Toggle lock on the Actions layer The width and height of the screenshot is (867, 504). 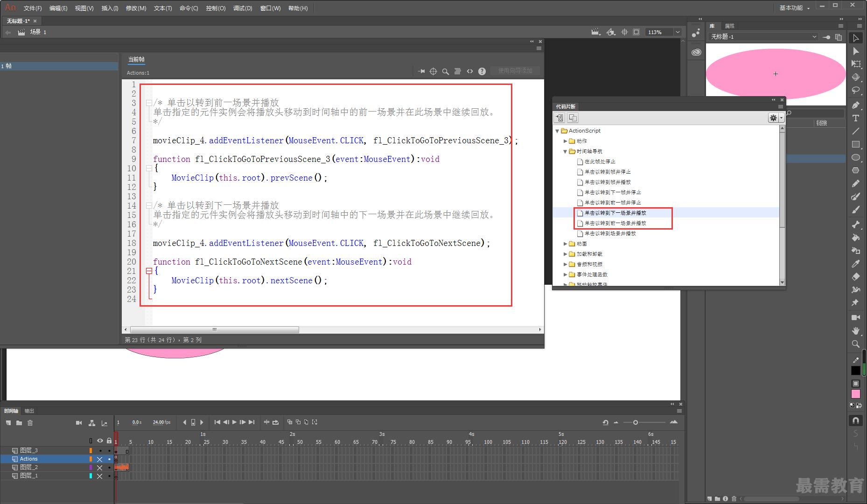click(109, 459)
